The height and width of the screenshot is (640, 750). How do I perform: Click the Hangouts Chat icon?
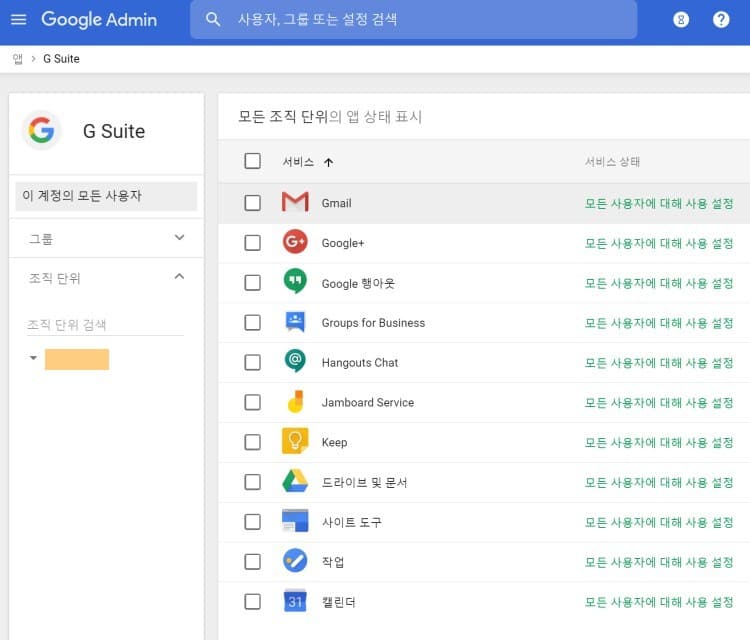coord(295,362)
